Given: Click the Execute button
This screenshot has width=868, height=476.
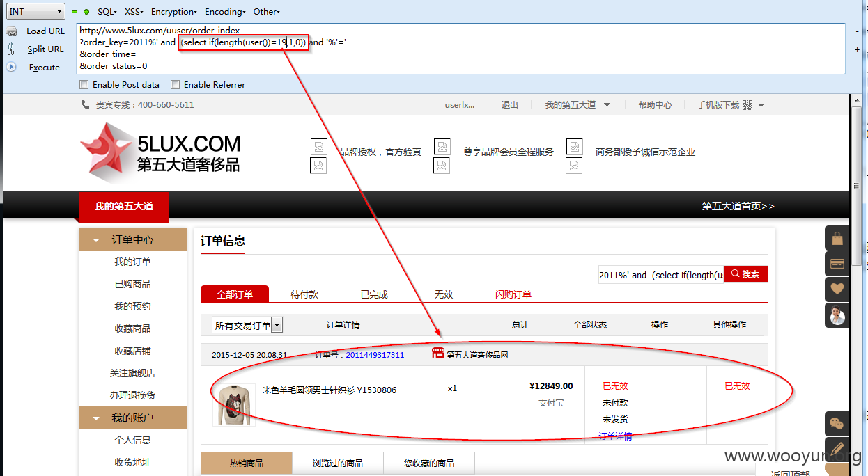Looking at the screenshot, I should click(x=44, y=68).
